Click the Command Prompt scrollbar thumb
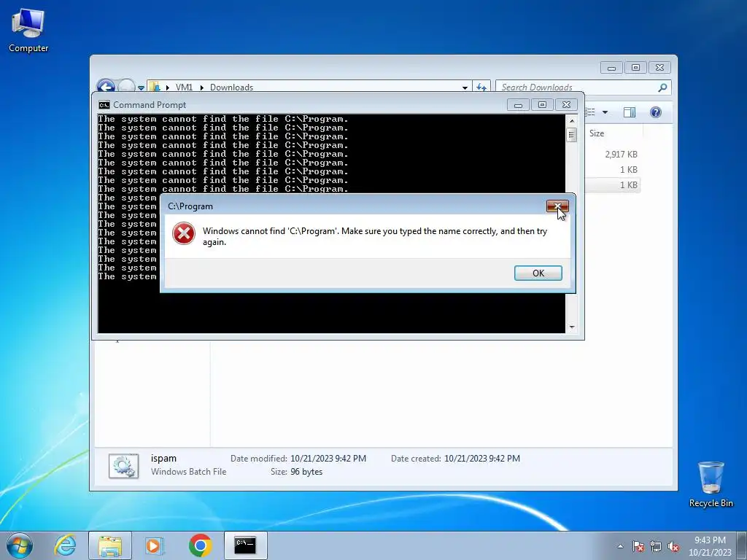Image resolution: width=747 pixels, height=560 pixels. pos(572,135)
